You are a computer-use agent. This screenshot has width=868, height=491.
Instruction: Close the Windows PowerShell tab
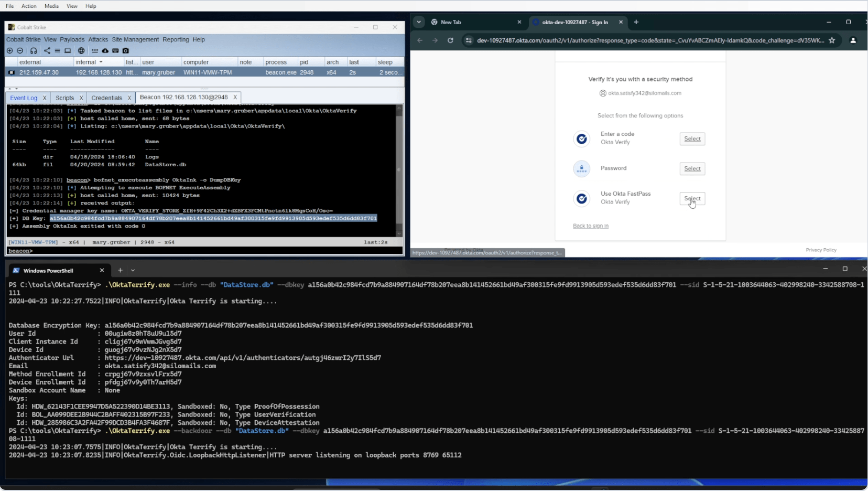click(x=102, y=270)
